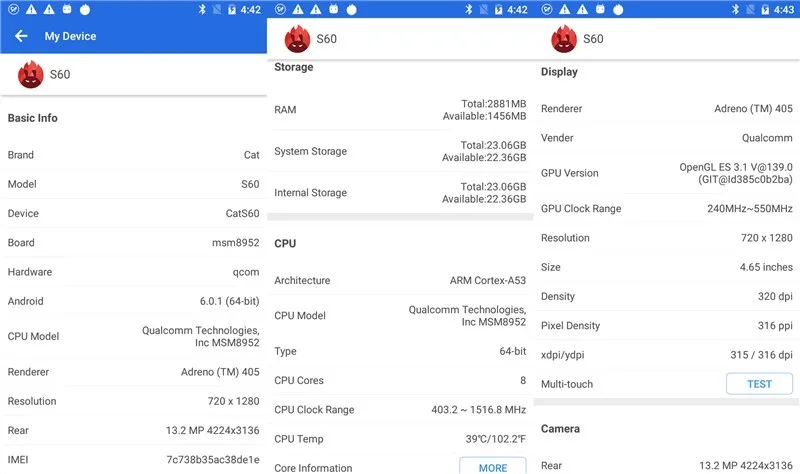Open MORE core information
800x474 pixels.
(493, 466)
